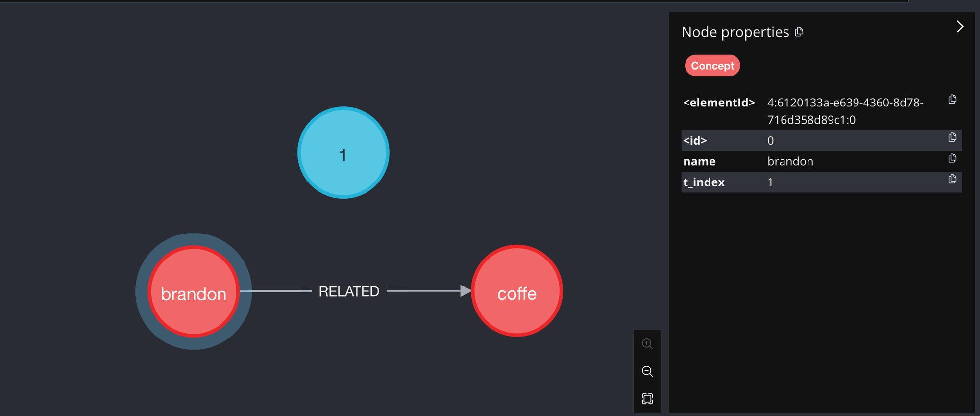Select the brandon node
980x416 pixels.
pyautogui.click(x=194, y=291)
